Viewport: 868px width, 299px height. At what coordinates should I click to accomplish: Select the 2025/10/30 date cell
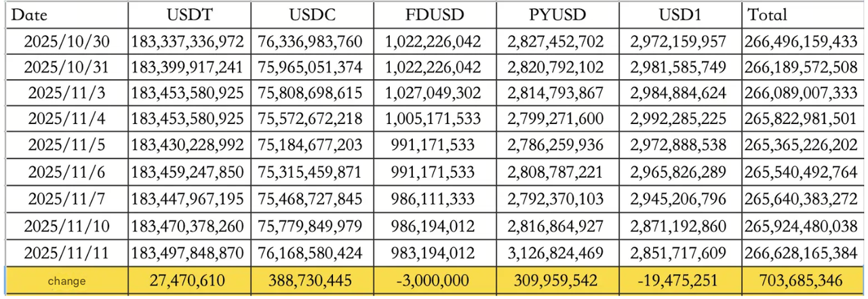tap(66, 41)
